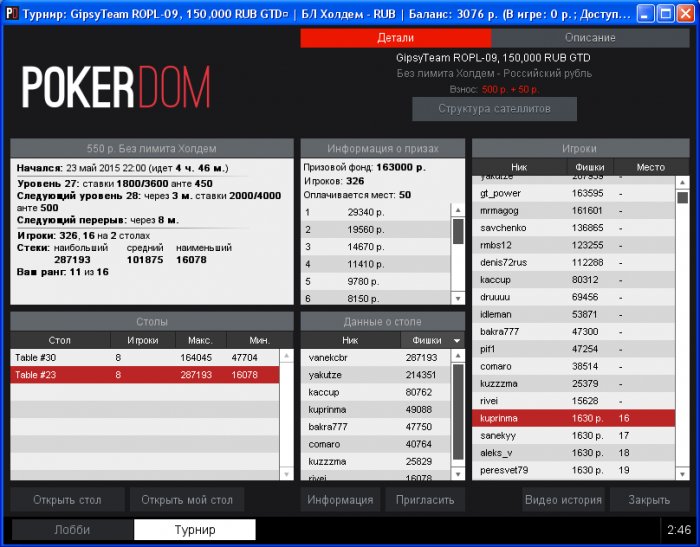Select player druuuu in players list
The image size is (700, 547).
[574, 297]
